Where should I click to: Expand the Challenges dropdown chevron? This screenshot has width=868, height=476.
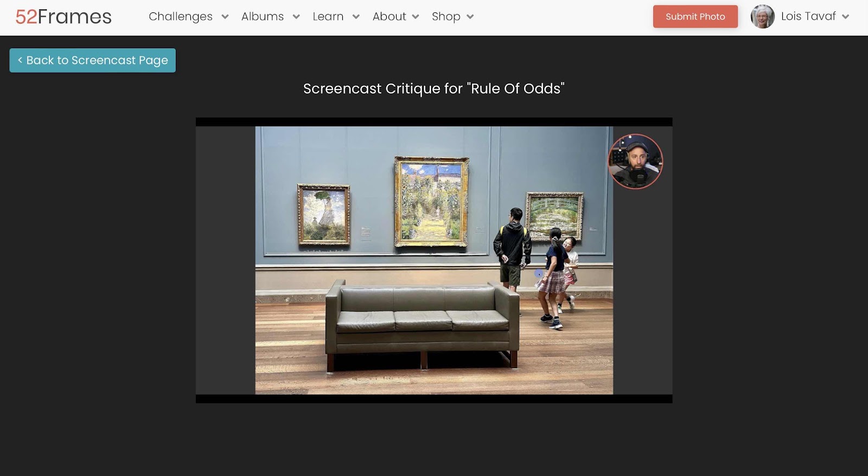click(225, 17)
